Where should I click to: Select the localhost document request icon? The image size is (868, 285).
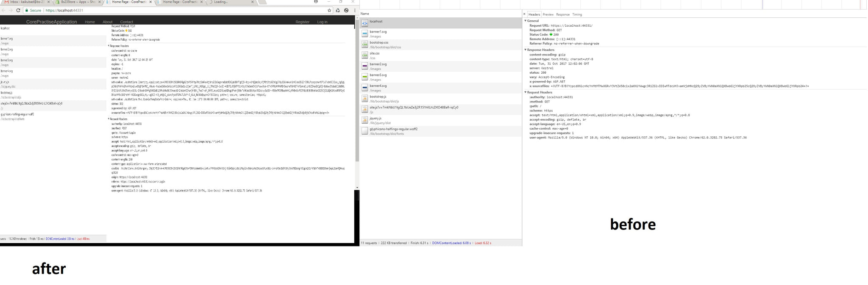coord(364,23)
